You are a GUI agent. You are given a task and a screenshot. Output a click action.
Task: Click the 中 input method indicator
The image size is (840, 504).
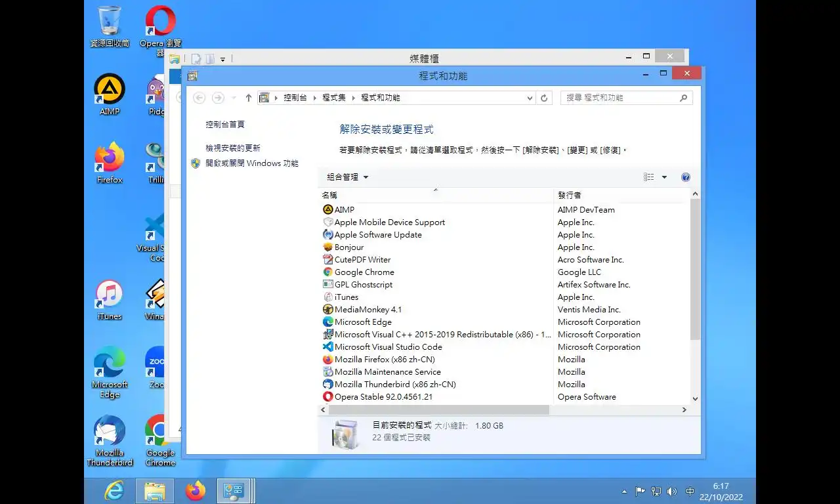point(690,492)
